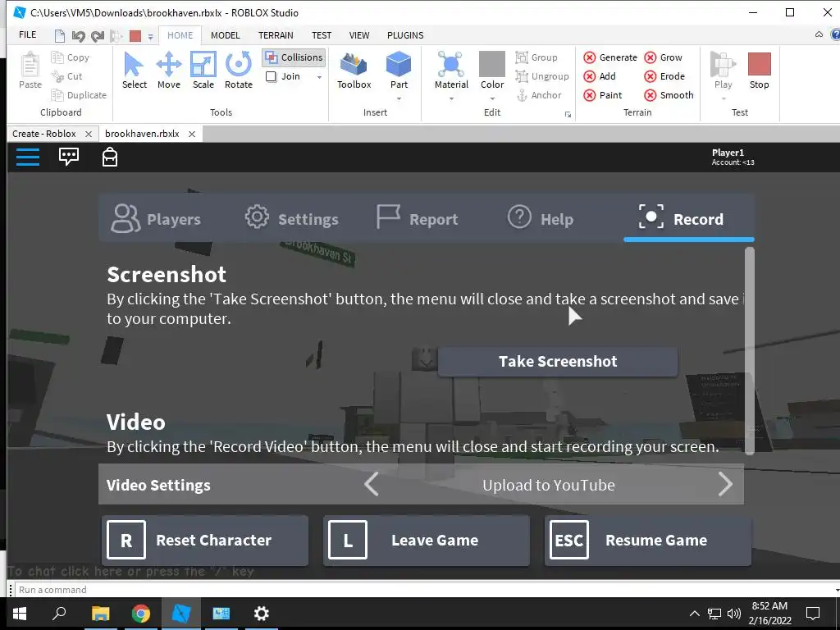This screenshot has height=630, width=840.
Task: Activate the Move tool
Action: [169, 71]
